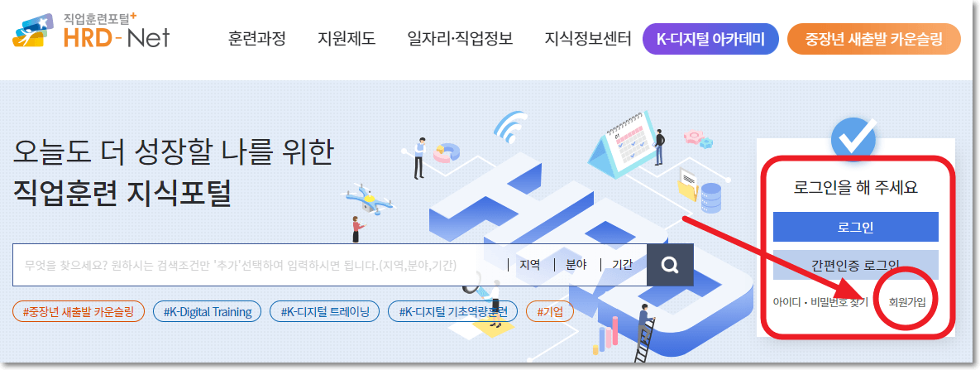Open the 일자리·직업정보 menu
The height and width of the screenshot is (370, 980).
click(460, 39)
